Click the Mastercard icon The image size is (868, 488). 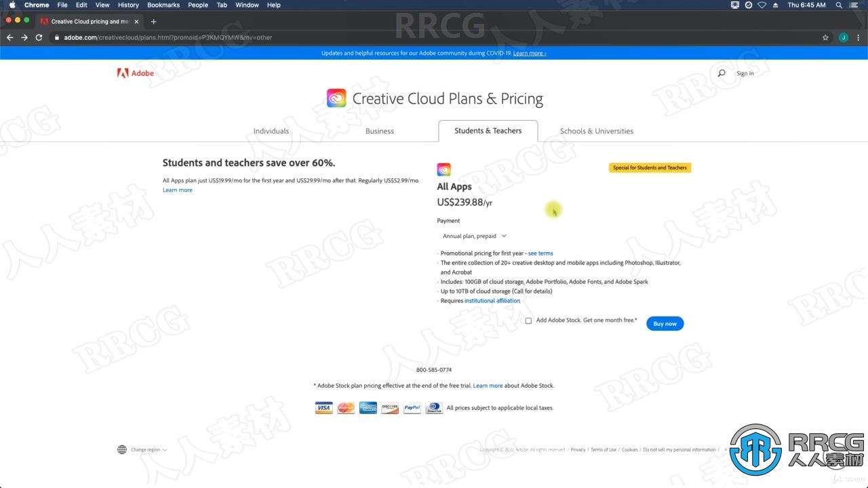pos(346,408)
